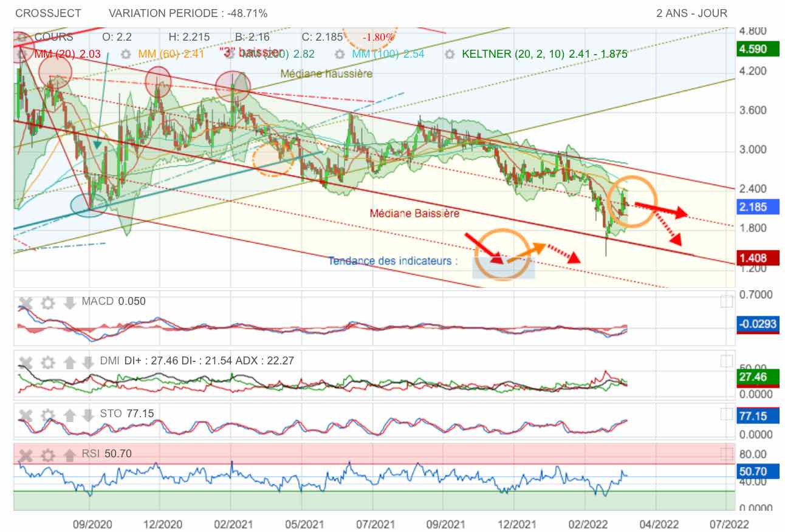Open settings gear for MM (60)
Image resolution: width=785 pixels, height=532 pixels.
tap(126, 54)
